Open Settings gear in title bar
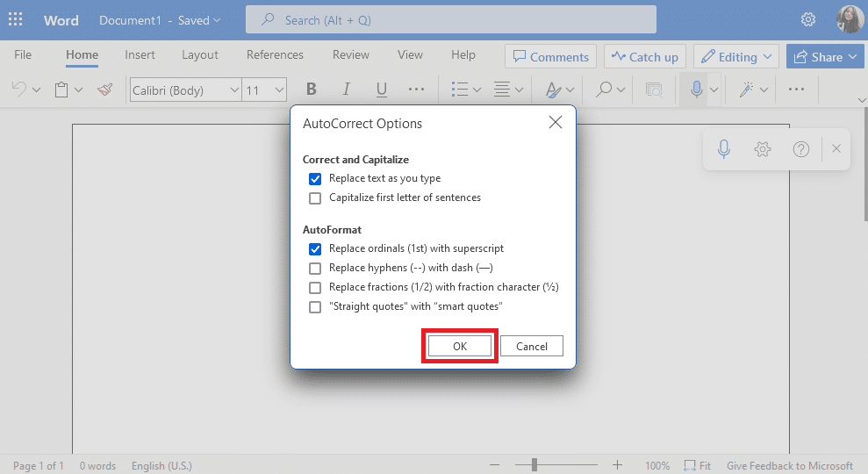Viewport: 868px width, 474px height. [x=808, y=20]
